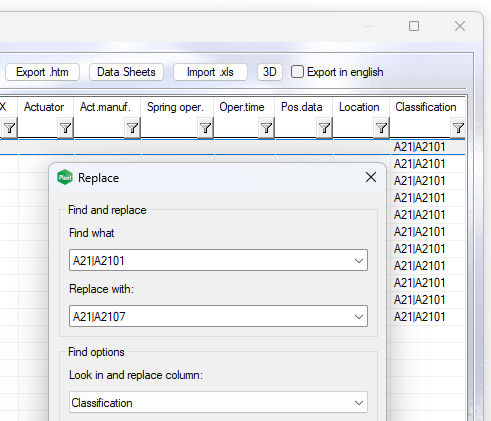The image size is (491, 421).
Task: Close the Replace dialog
Action: point(371,177)
